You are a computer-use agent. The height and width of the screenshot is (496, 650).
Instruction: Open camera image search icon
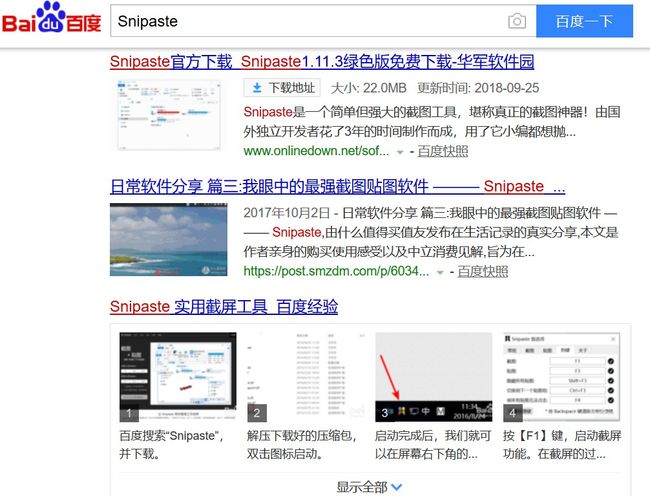517,21
